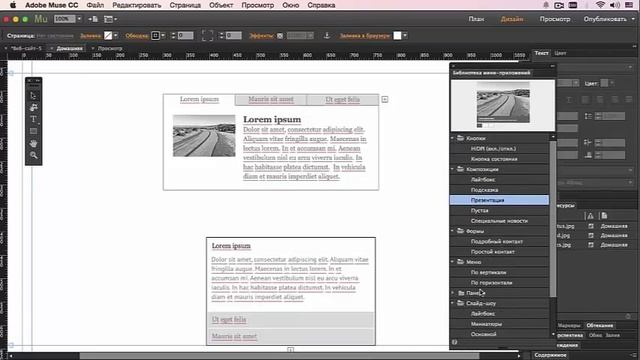
Task: Switch to the Текст panel tab
Action: coord(542,53)
